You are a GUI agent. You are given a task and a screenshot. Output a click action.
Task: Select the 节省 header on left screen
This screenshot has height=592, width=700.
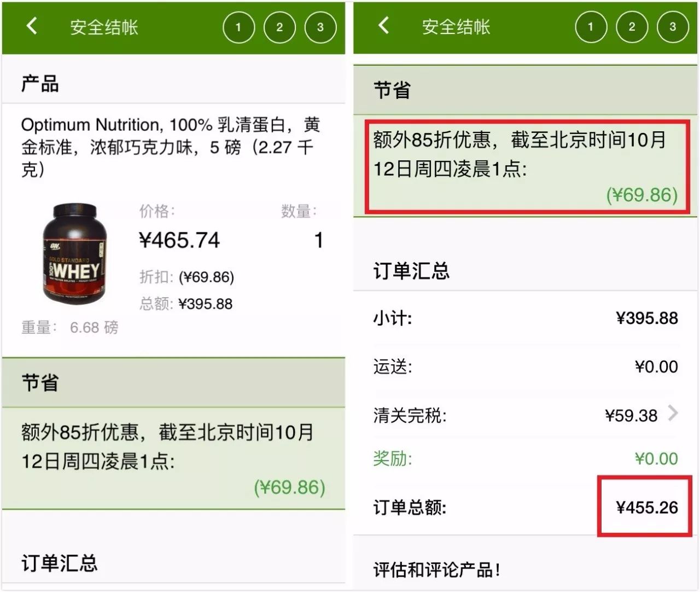174,382
